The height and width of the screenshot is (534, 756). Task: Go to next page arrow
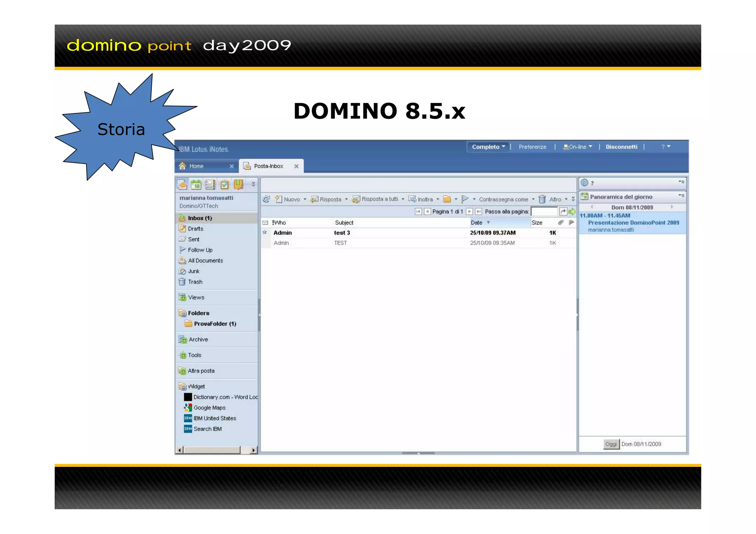470,211
